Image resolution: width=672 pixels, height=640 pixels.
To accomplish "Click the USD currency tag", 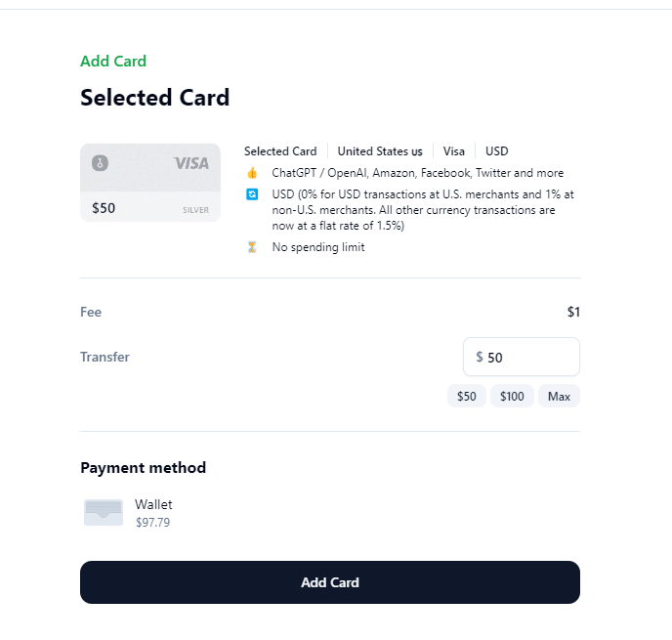I will 497,151.
